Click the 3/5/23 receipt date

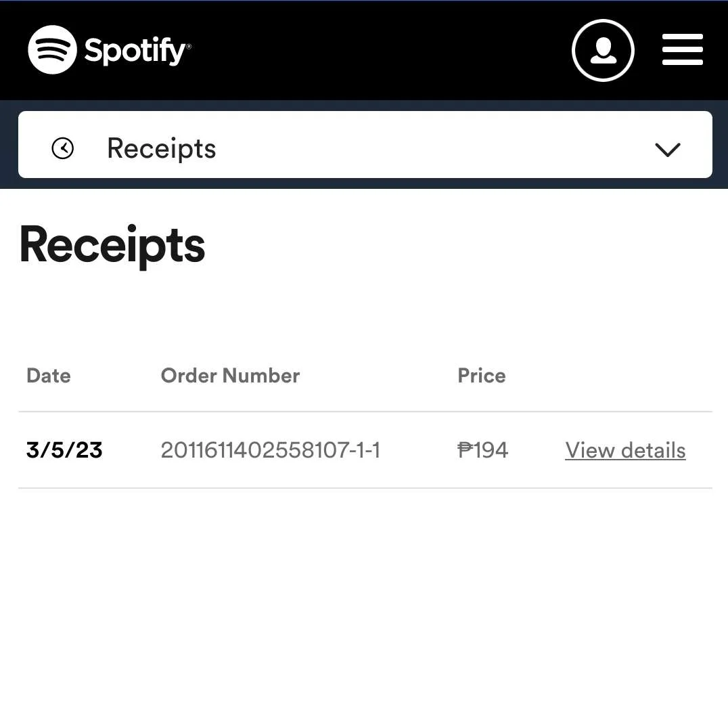point(64,450)
